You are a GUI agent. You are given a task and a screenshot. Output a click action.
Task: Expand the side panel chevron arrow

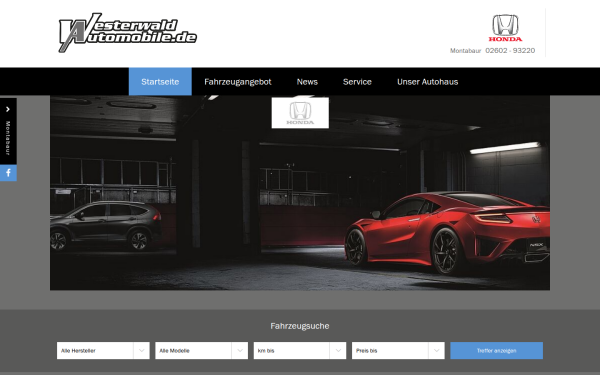pyautogui.click(x=8, y=109)
